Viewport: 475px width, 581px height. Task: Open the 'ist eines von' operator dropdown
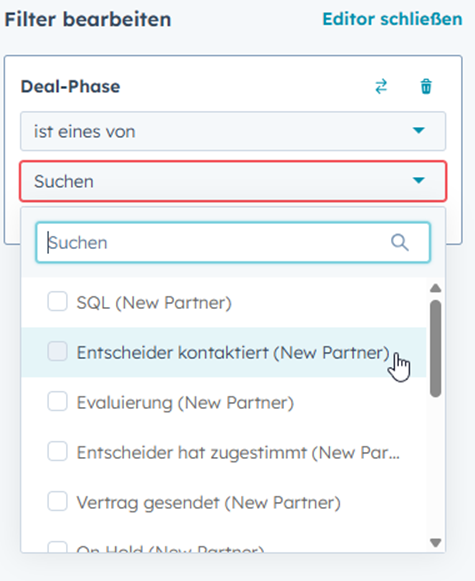233,131
